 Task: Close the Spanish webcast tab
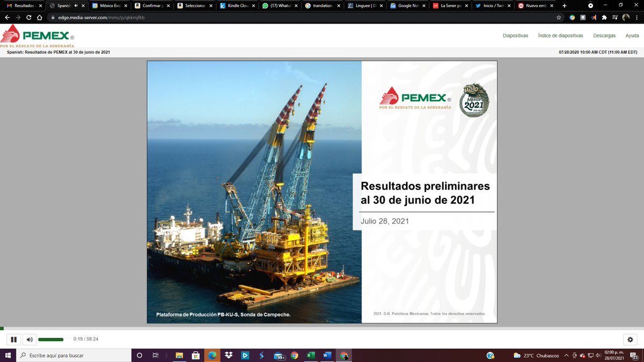[x=83, y=5]
